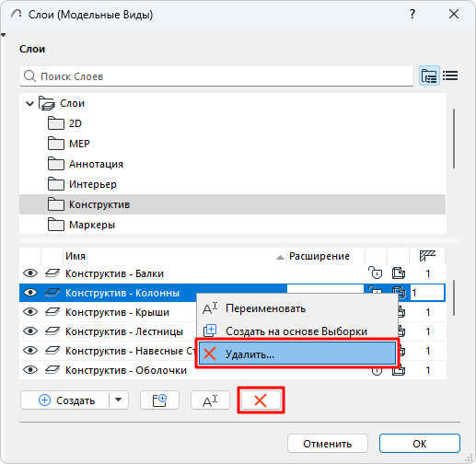Close the Слои dialog window
This screenshot has height=464, width=476.
(x=454, y=14)
